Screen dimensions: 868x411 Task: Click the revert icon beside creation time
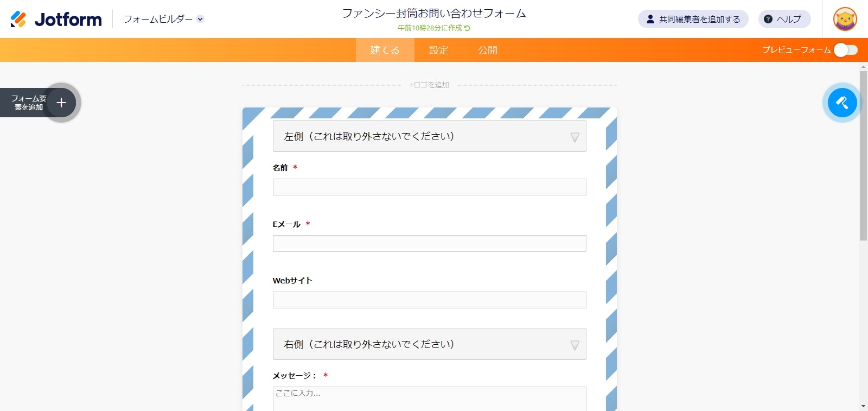pos(467,28)
